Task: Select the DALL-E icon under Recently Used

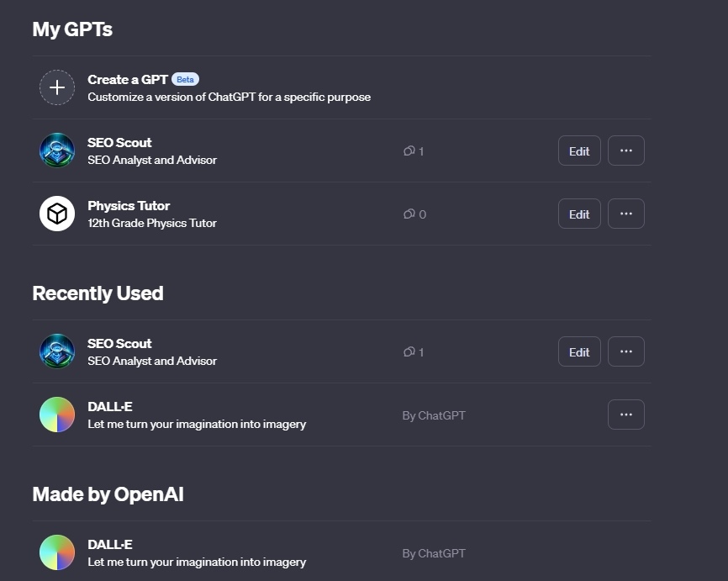Action: 56,414
